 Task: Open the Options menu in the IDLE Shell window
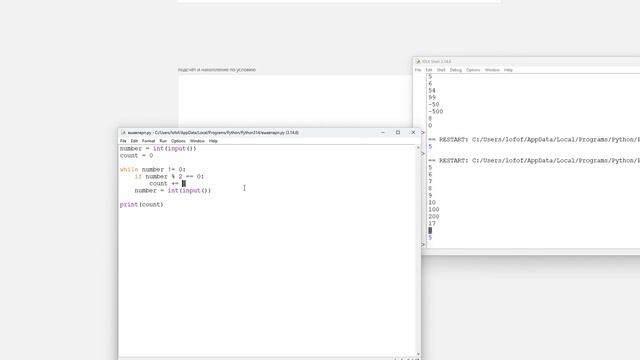tap(473, 70)
